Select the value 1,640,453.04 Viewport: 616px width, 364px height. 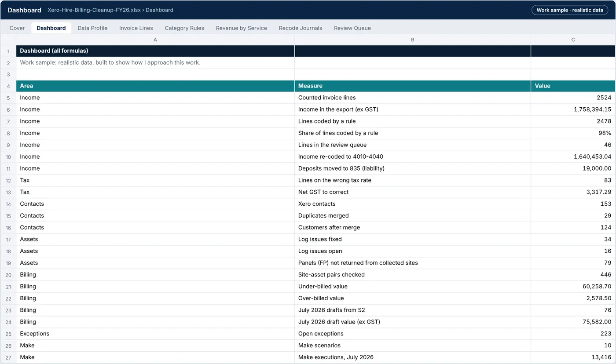(x=573, y=157)
